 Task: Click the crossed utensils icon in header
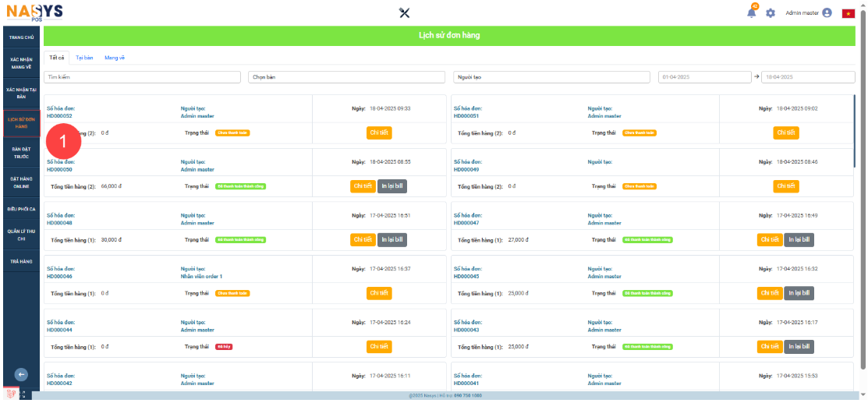404,12
